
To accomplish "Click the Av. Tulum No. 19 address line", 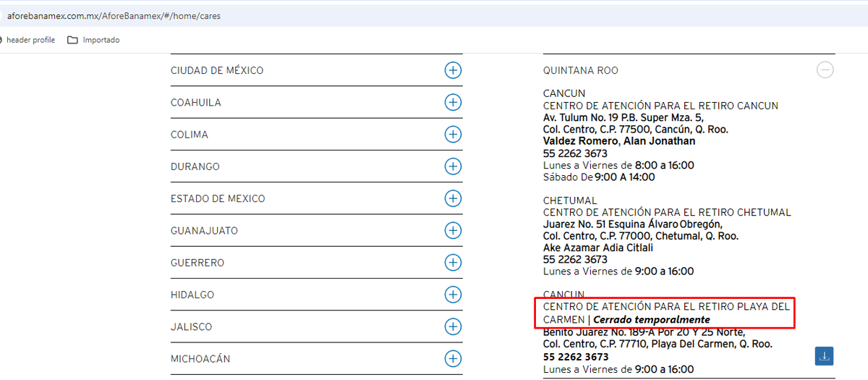I will [x=623, y=117].
